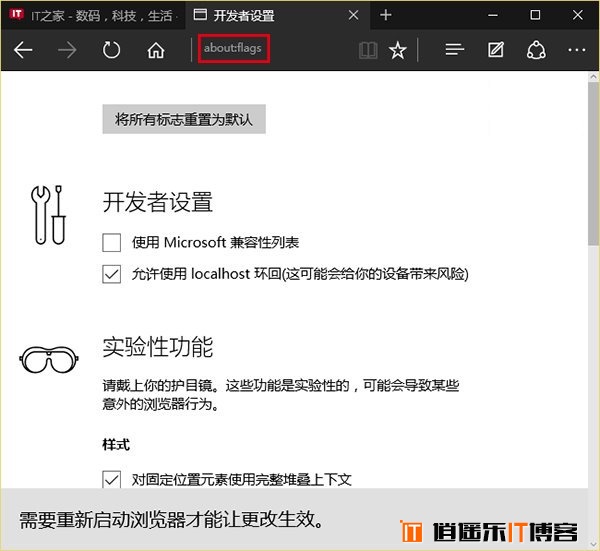Add page to favorites star icon
Screen dimensions: 600x551
tap(398, 50)
